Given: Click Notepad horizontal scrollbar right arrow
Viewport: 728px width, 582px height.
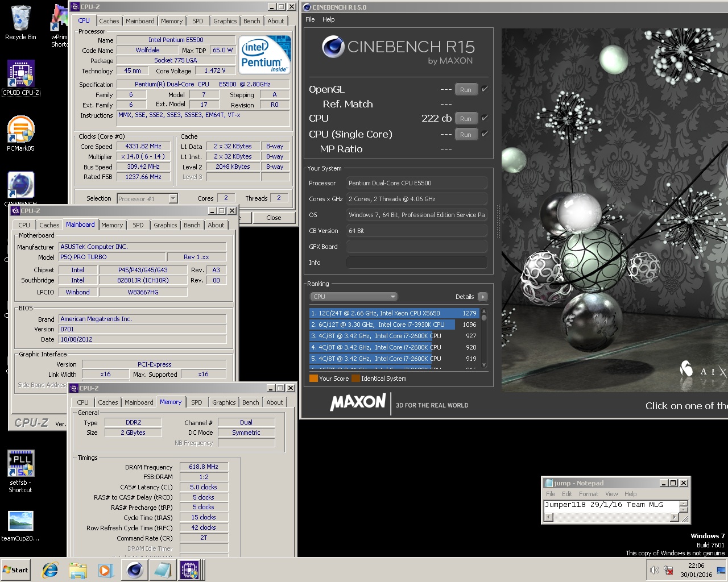Looking at the screenshot, I should pyautogui.click(x=675, y=517).
